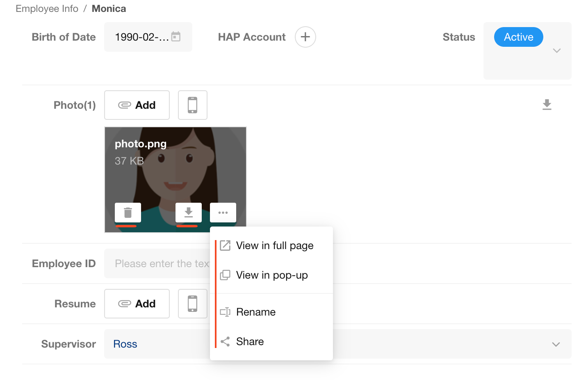This screenshot has height=380, width=588.
Task: Delete photo.png using the trash icon
Action: click(x=128, y=213)
